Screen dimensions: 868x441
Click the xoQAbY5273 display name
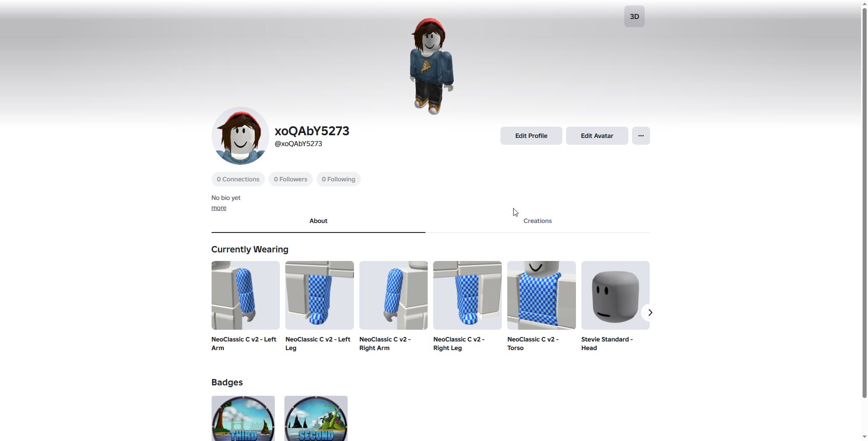pos(312,131)
